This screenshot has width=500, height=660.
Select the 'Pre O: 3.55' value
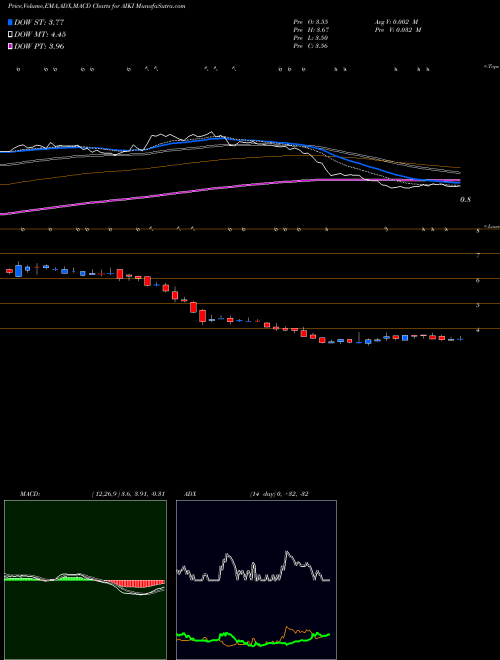[311, 22]
